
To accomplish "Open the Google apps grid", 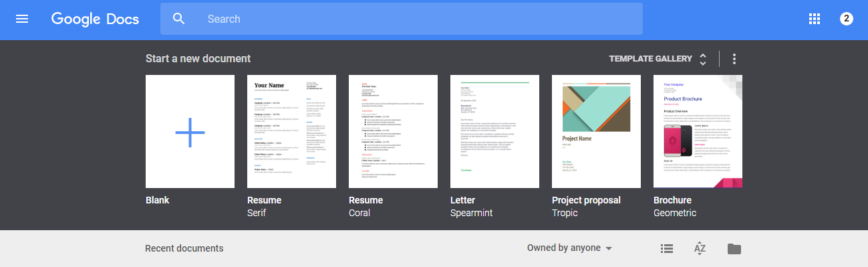I will click(815, 19).
